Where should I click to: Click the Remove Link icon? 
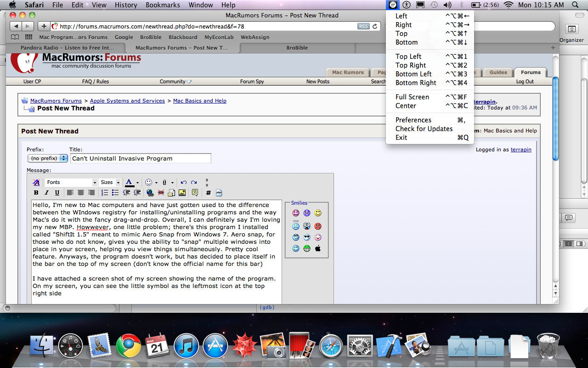tap(161, 193)
